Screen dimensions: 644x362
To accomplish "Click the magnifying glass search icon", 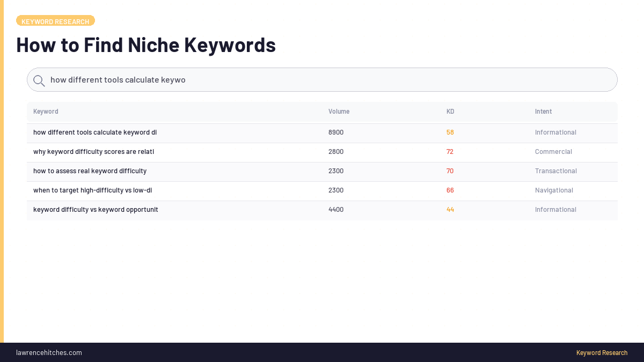I will coord(39,80).
